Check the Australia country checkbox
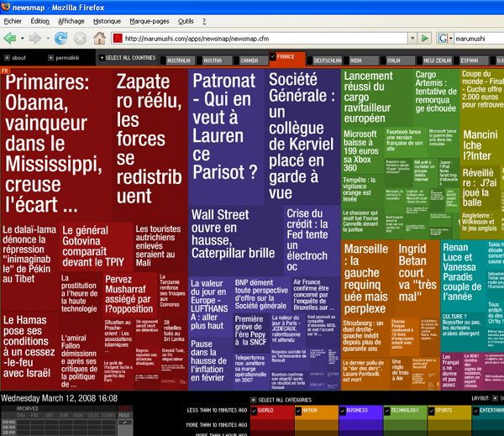 pyautogui.click(x=163, y=60)
